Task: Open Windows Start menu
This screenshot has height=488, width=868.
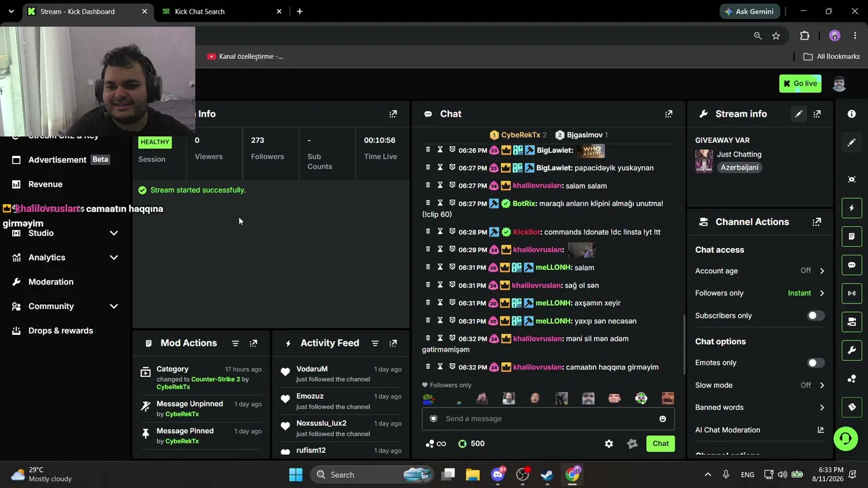Action: 296,474
